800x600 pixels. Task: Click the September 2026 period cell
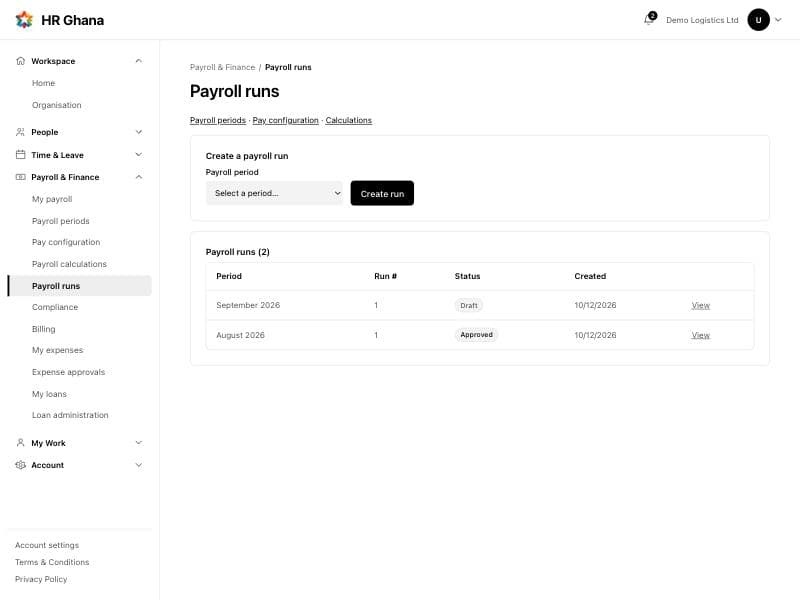[x=248, y=305]
